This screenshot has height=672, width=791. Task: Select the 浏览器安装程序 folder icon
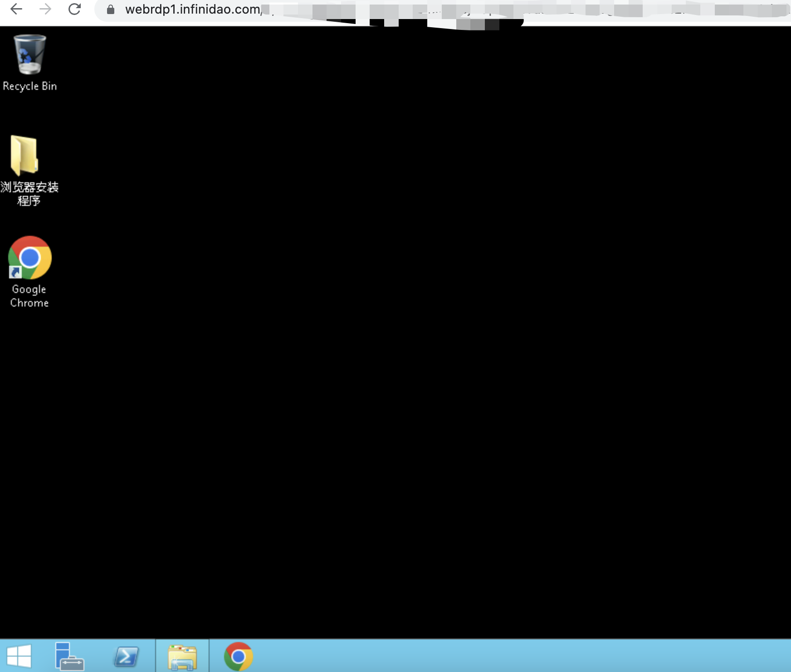click(24, 156)
